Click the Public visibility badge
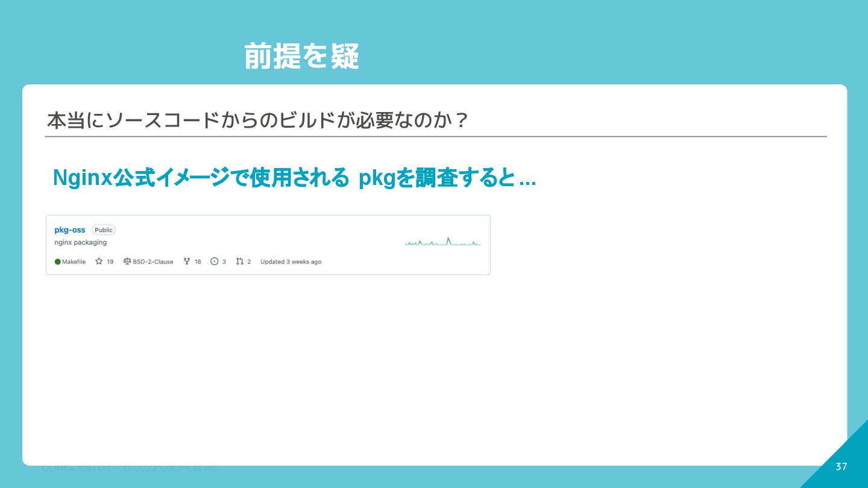Image resolution: width=868 pixels, height=488 pixels. (104, 230)
